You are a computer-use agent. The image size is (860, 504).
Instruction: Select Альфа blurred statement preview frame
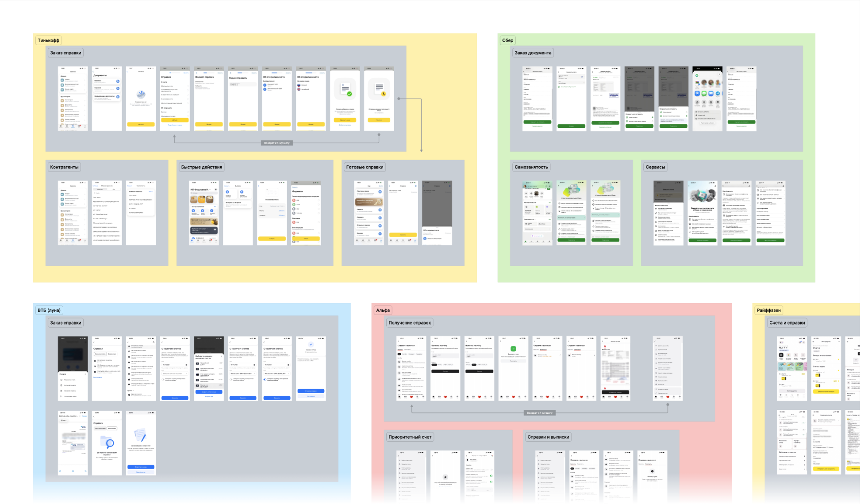(x=615, y=369)
